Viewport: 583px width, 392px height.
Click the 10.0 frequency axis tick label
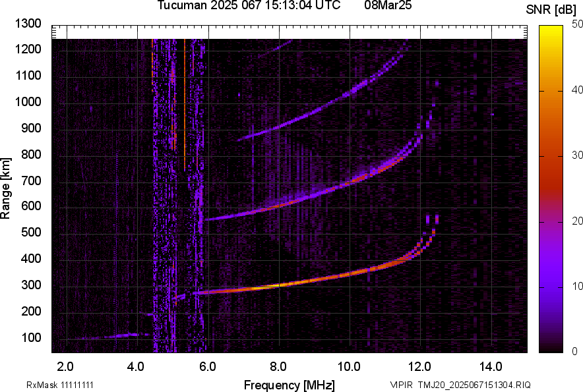point(348,367)
